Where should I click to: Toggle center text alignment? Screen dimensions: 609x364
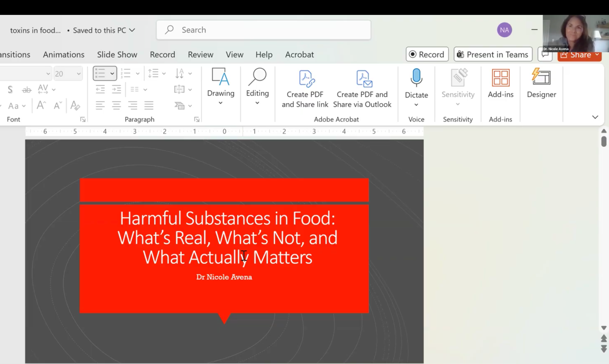pos(116,105)
